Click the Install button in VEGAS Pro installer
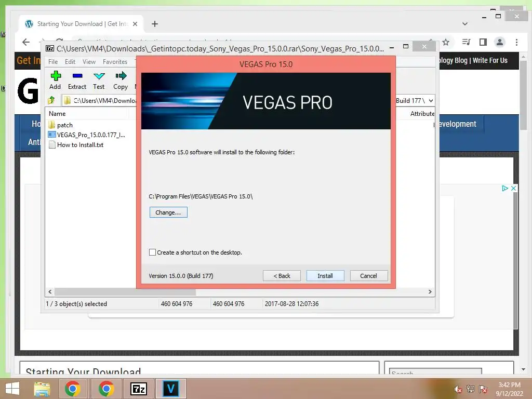Viewport: 532px width, 399px height. coord(325,275)
